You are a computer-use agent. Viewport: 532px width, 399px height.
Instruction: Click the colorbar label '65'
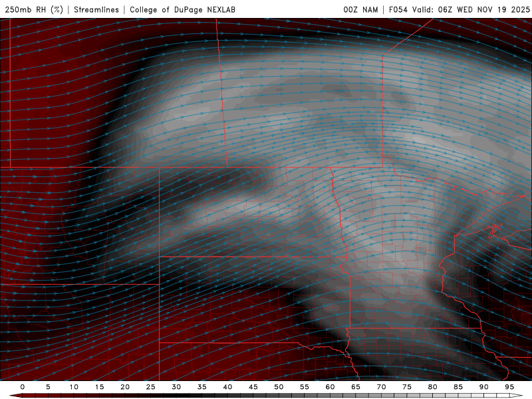(x=356, y=387)
